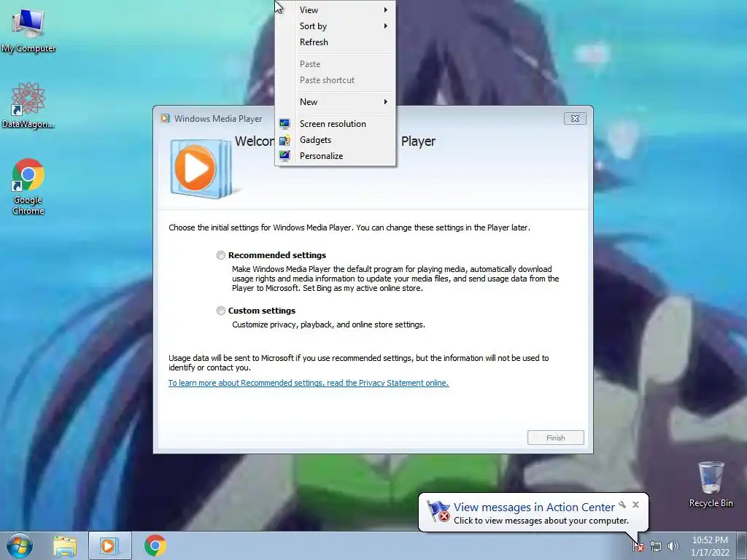Close the Windows Media Player setup dialog
This screenshot has width=747, height=560.
[x=575, y=119]
